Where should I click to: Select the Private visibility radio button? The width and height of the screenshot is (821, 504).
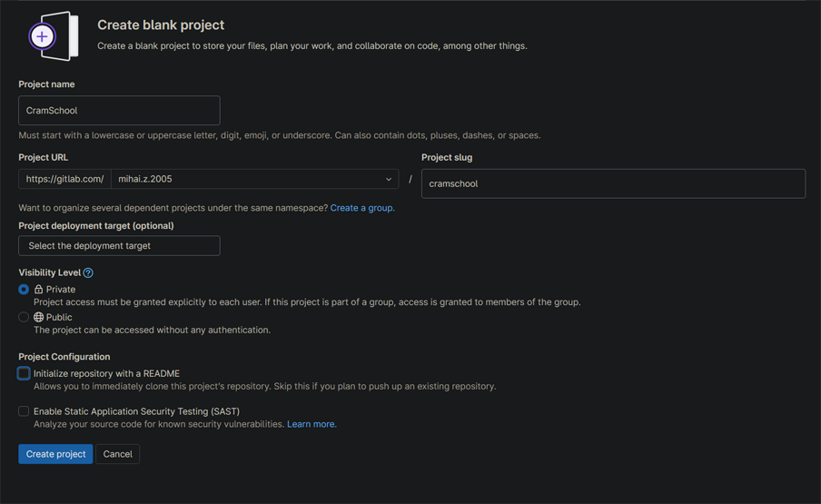click(24, 290)
